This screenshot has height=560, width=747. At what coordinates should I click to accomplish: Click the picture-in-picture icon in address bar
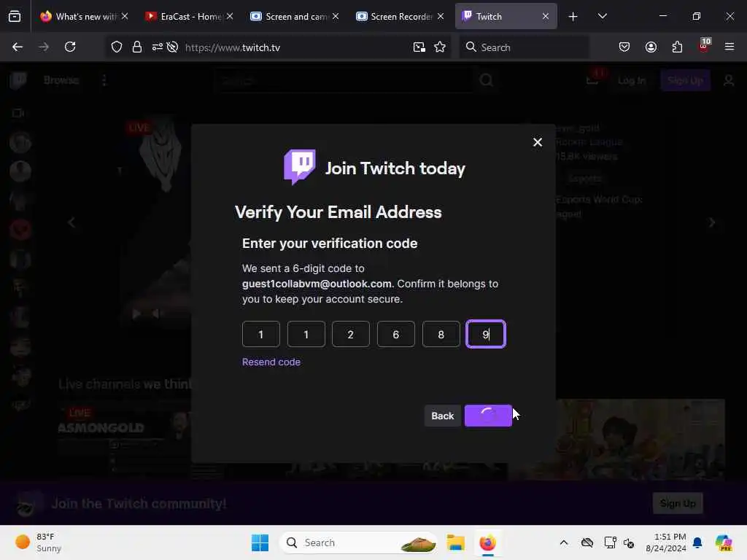419,47
